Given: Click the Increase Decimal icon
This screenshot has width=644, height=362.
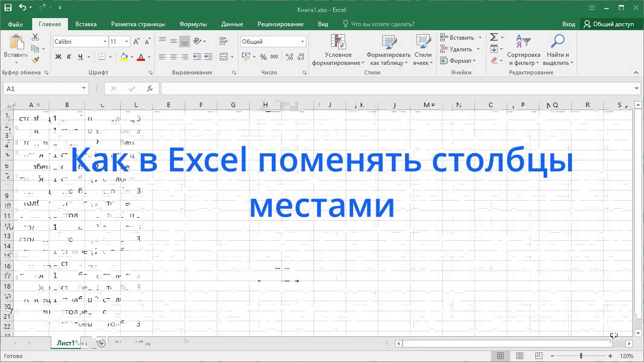Looking at the screenshot, I should (289, 57).
